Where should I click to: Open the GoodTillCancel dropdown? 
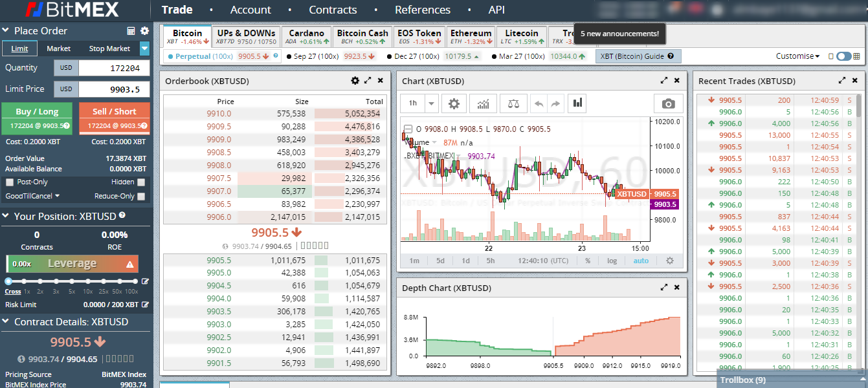point(32,196)
